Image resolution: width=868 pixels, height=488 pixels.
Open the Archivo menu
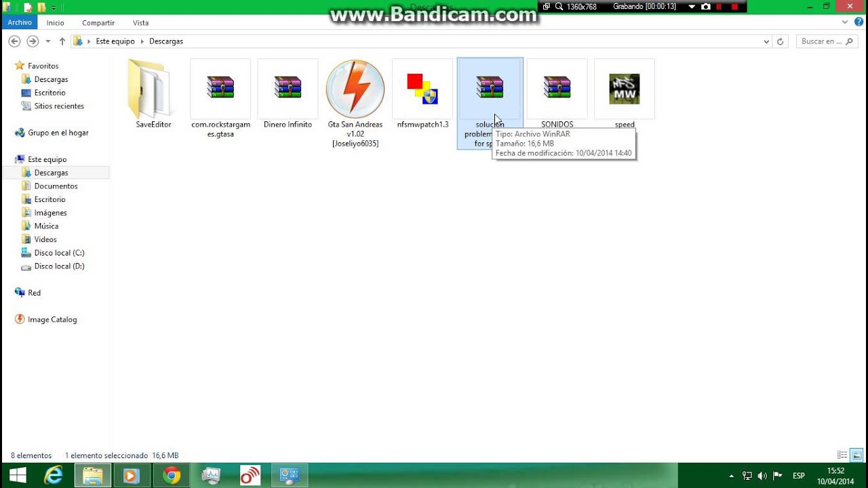pos(20,22)
